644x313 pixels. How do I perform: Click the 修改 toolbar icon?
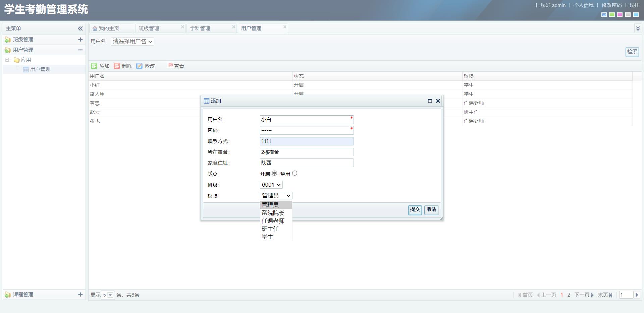(x=139, y=66)
